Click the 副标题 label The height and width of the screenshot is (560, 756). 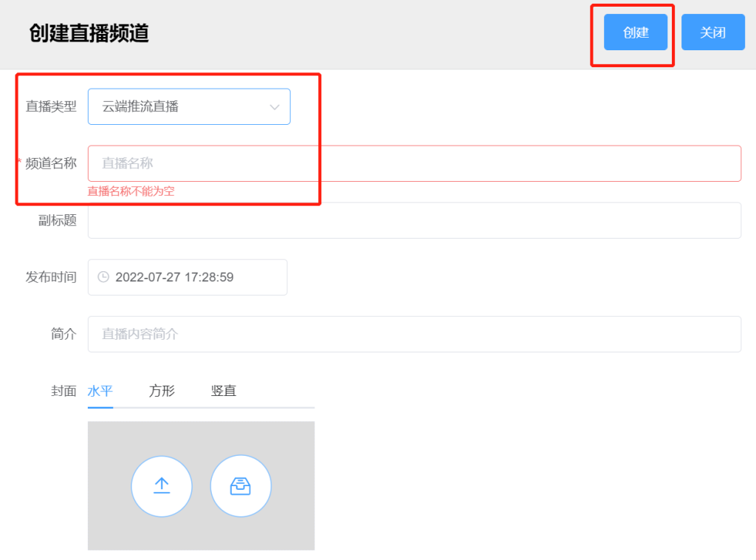click(x=58, y=220)
